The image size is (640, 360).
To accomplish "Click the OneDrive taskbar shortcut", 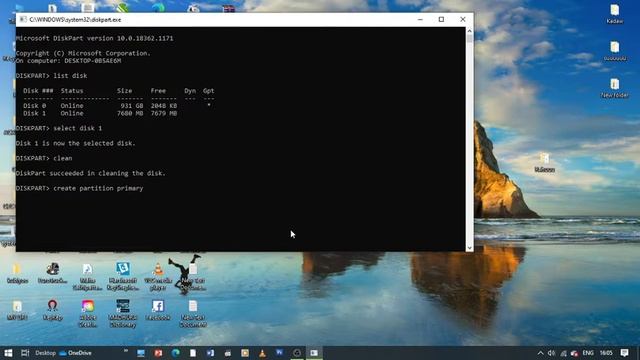I will click(x=76, y=353).
